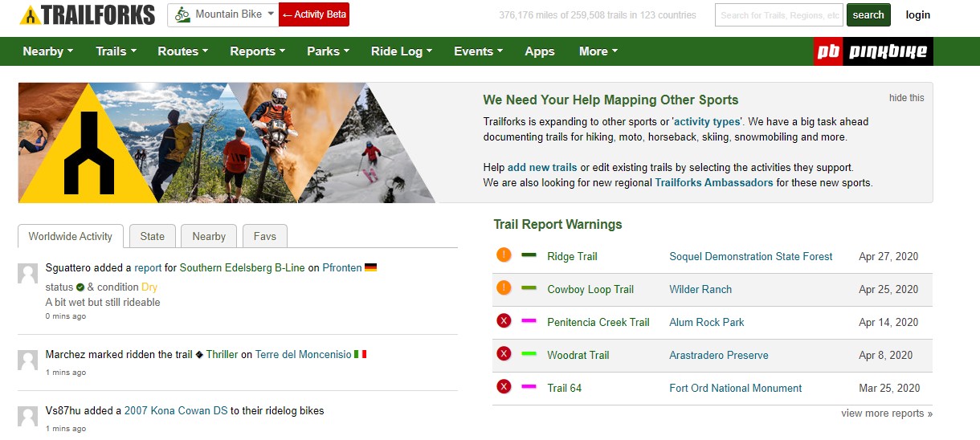Click the Woodrat Trail closed icon
This screenshot has width=980, height=440.
[504, 354]
